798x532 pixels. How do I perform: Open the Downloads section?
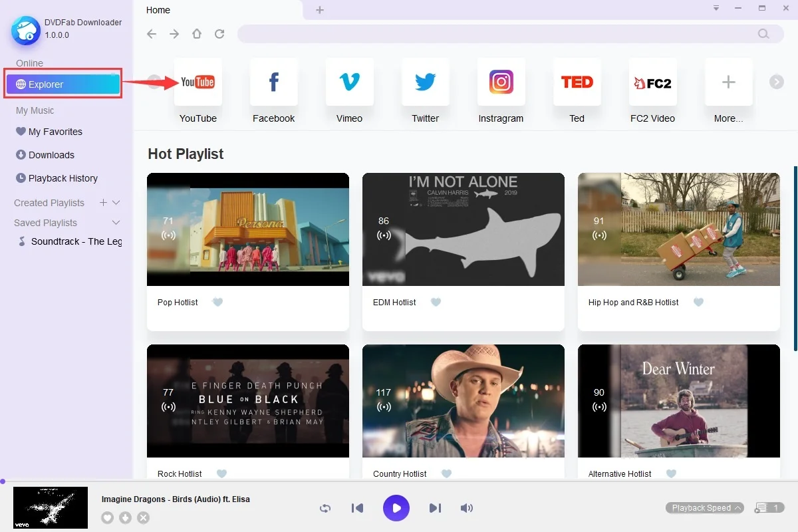tap(50, 154)
